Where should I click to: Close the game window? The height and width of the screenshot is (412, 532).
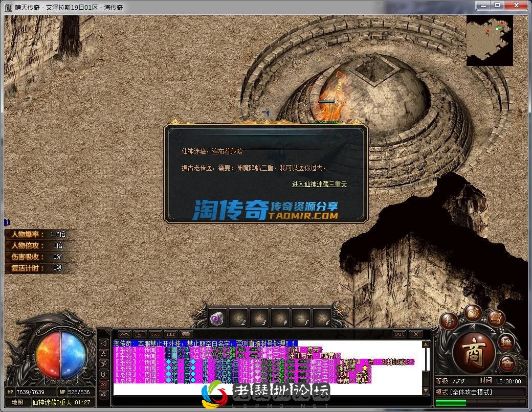(516, 6)
